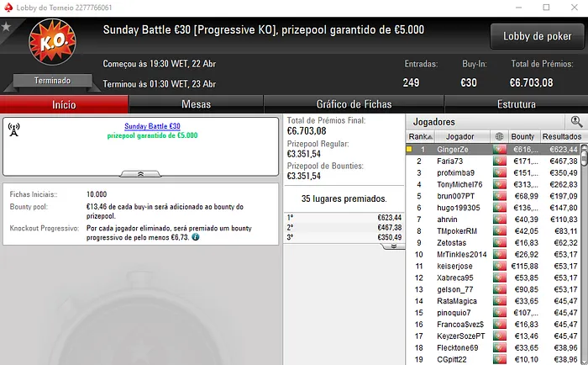This screenshot has width=588, height=365.
Task: Open the Gráfico de Fichas tab
Action: point(354,104)
